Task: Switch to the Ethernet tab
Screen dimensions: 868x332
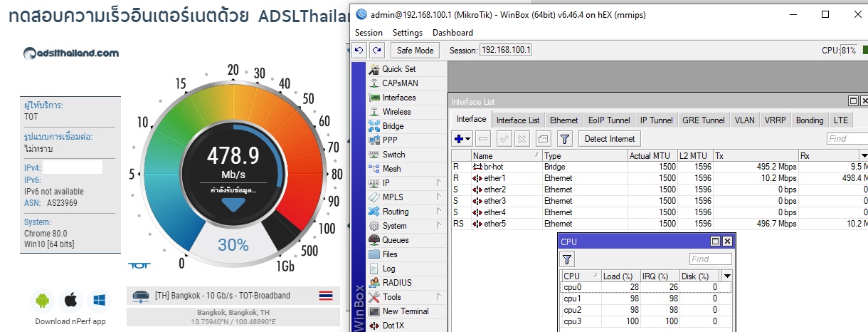Action: tap(563, 120)
